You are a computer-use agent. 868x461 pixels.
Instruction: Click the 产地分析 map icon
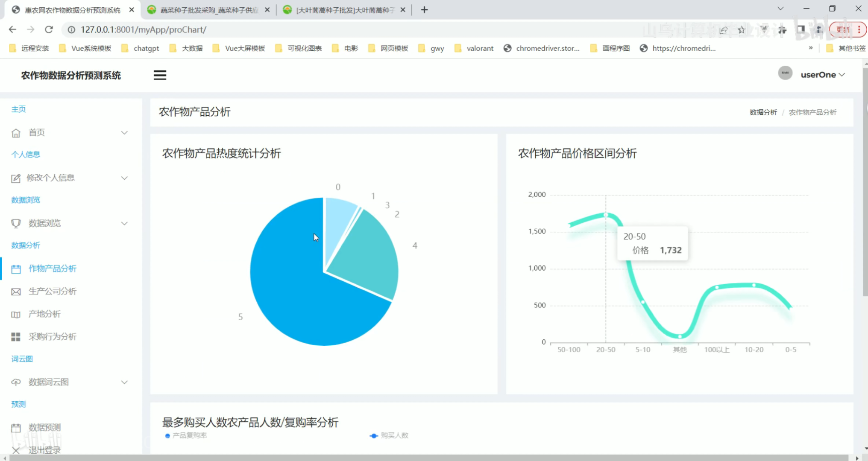[16, 315]
